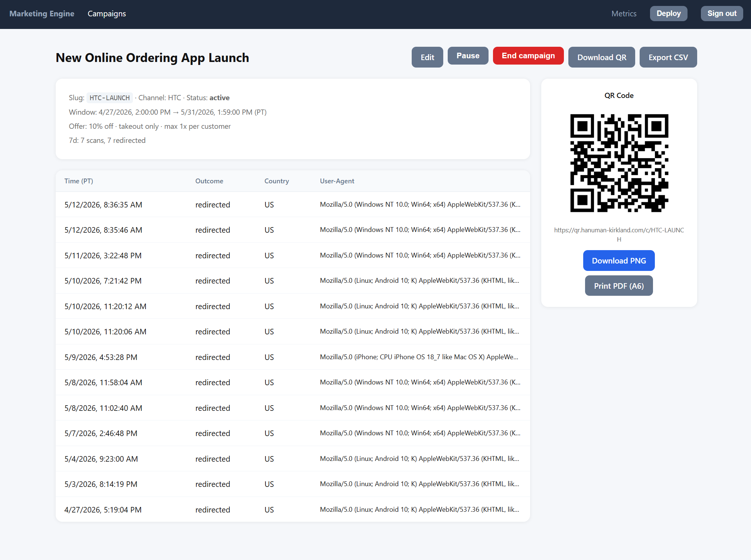Screen dimensions: 751x560
Task: Click the Offer details line
Action: coord(150,126)
